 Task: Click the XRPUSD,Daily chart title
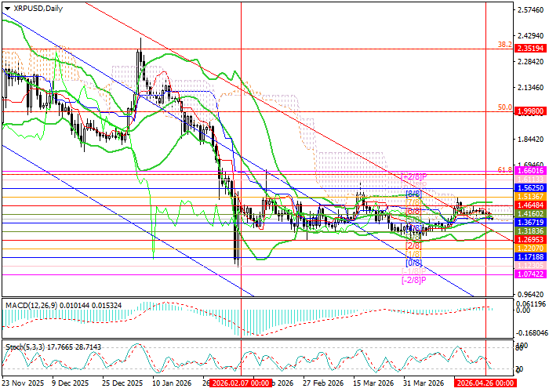pos(38,9)
